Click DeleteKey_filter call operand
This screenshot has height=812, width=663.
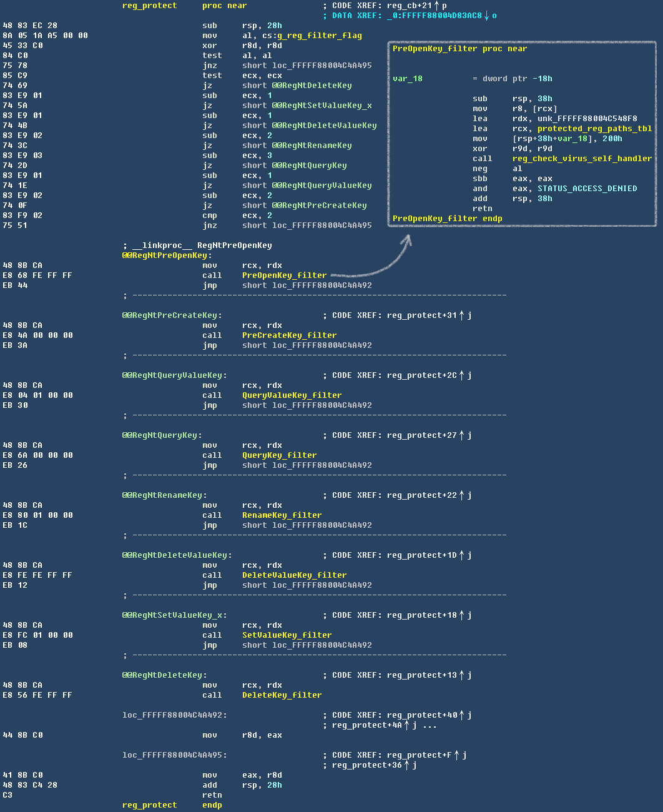tap(282, 695)
